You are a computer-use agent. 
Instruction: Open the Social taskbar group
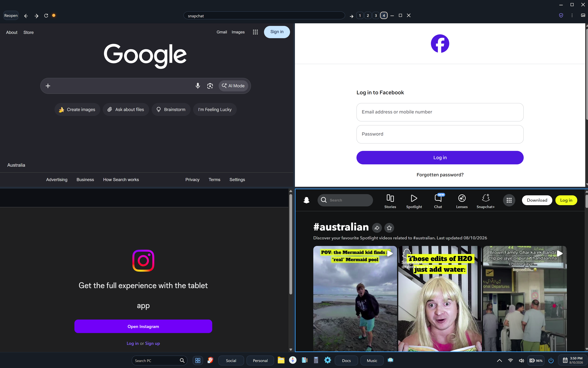click(231, 361)
